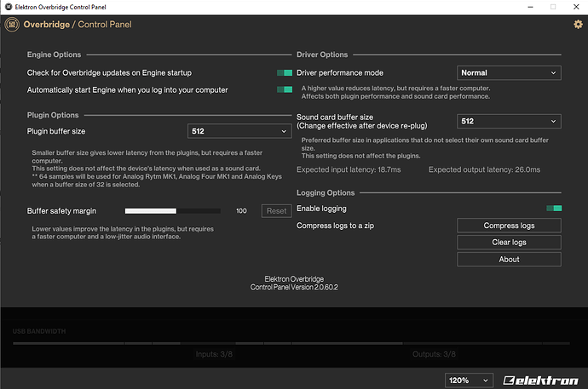
Task: Open settings via the gear icon
Action: [578, 25]
